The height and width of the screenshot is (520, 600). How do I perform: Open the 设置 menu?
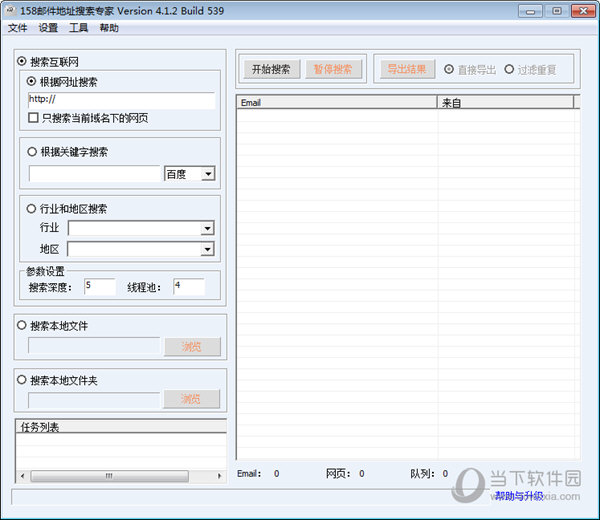(48, 28)
